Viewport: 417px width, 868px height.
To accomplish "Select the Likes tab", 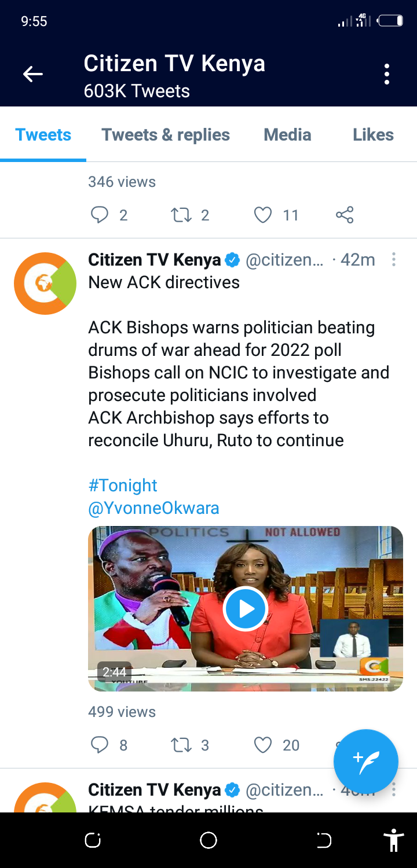I will point(373,135).
